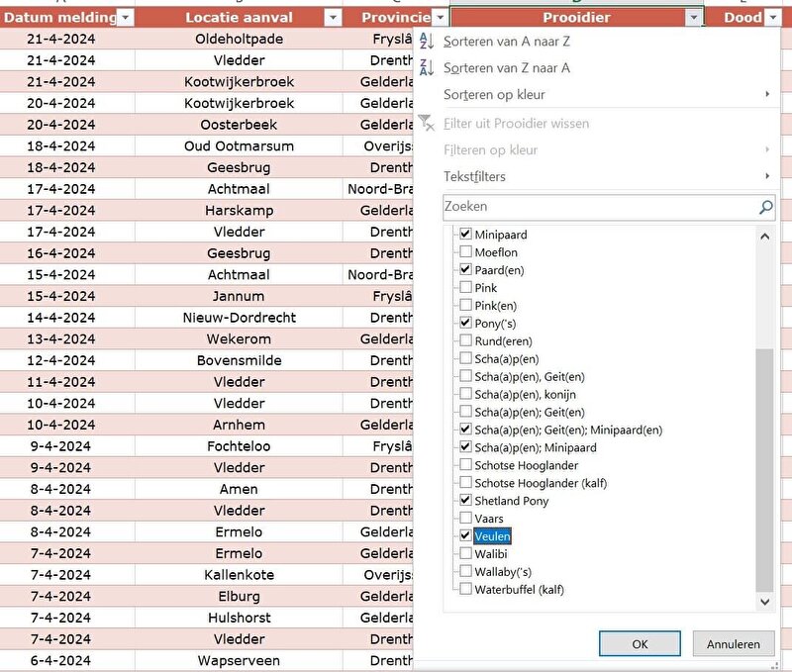The image size is (792, 672).
Task: Select the Kallenkote location cell
Action: (x=239, y=575)
